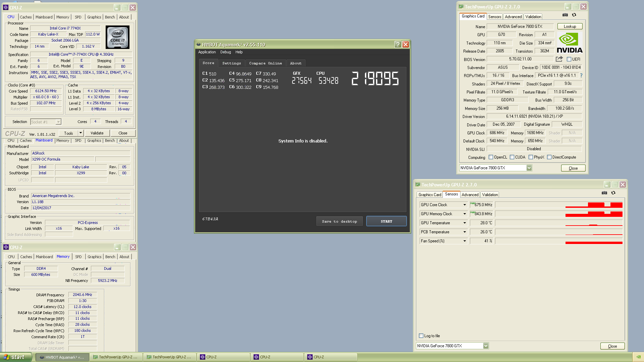
Task: Open the Aquamark About tab
Action: [296, 63]
